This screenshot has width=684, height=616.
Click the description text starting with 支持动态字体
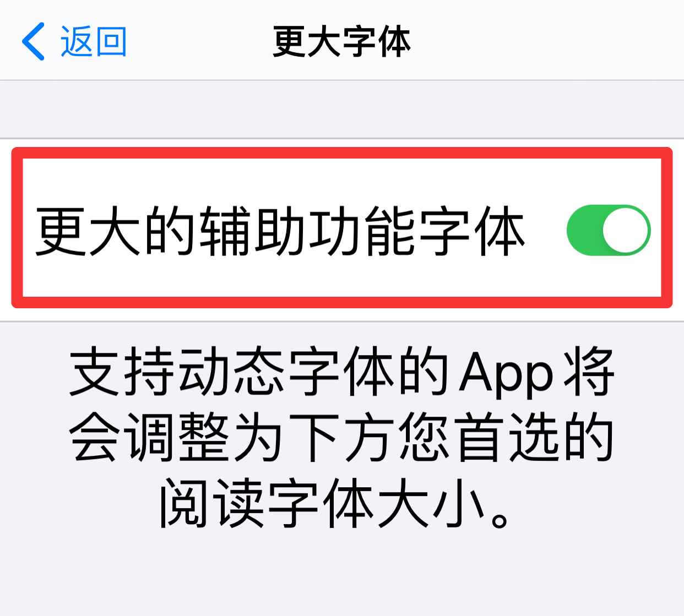341,437
